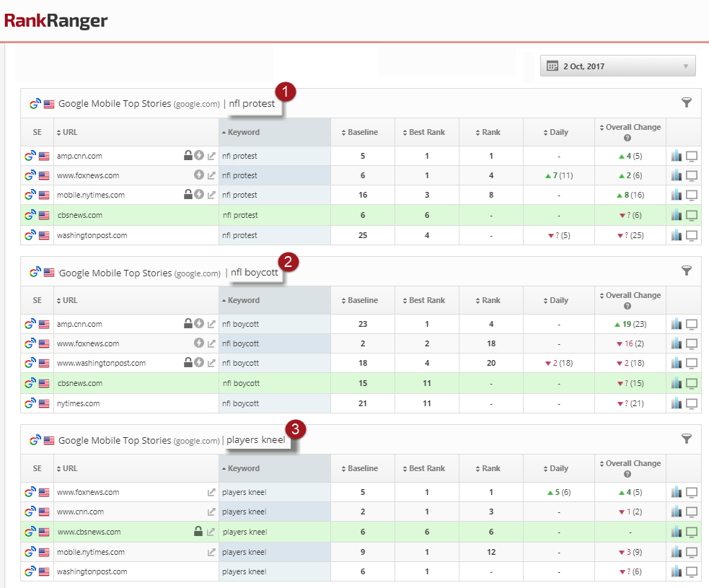709x588 pixels.
Task: Open filter for players kneel table
Action: [686, 439]
